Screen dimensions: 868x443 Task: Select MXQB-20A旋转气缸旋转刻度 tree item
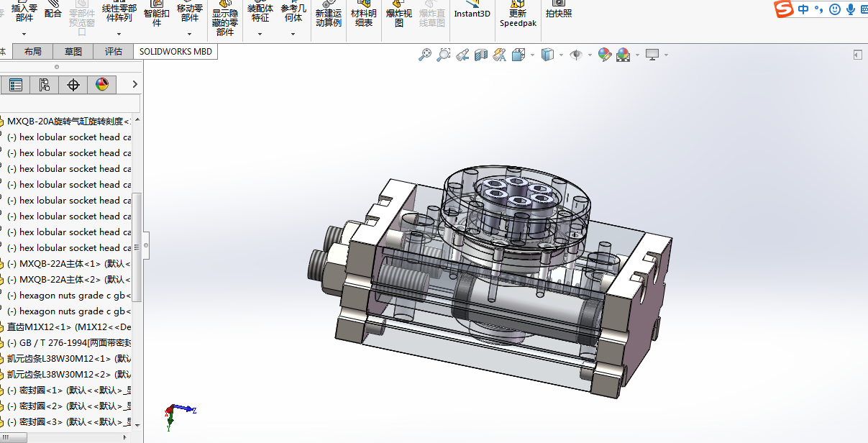(x=69, y=121)
